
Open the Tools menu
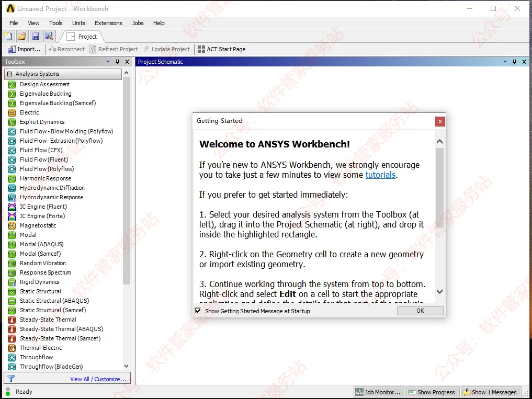pyautogui.click(x=55, y=23)
